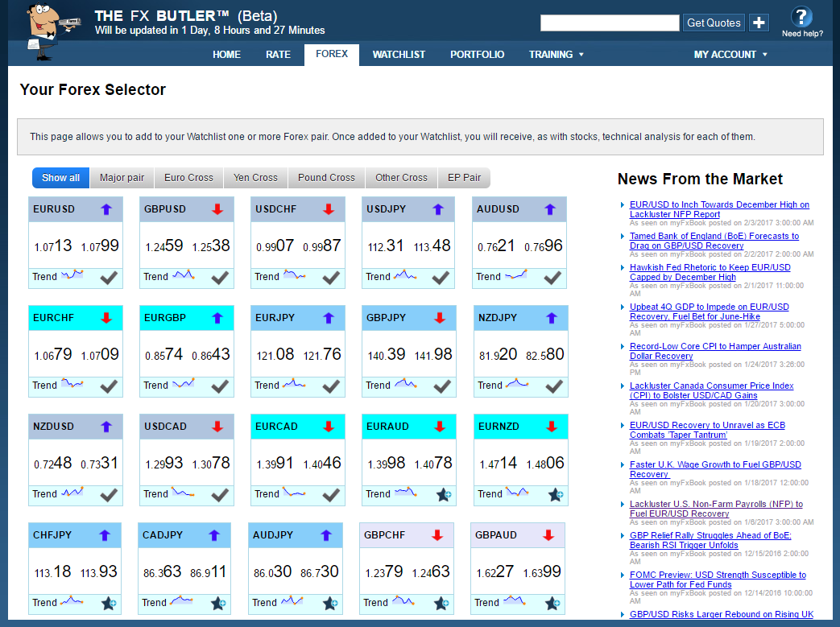Click the EURUSD up arrow icon
The image size is (840, 627).
[106, 209]
